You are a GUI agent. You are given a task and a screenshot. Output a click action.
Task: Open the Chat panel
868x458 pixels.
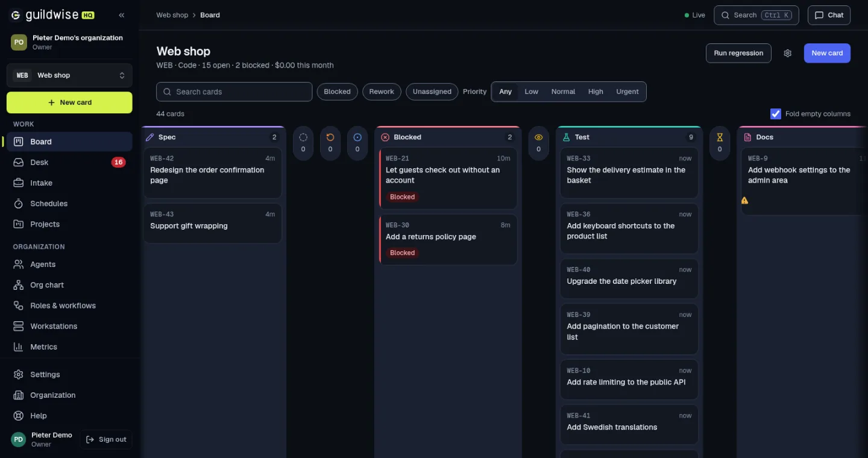tap(829, 15)
